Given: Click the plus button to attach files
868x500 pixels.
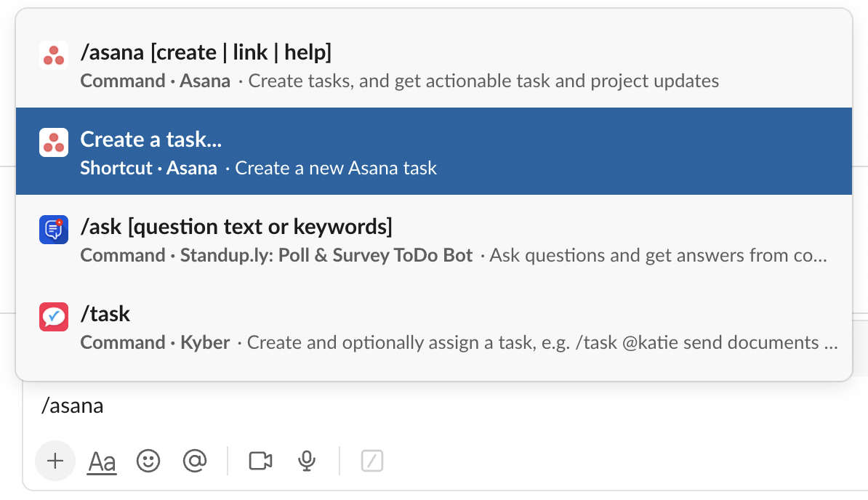Looking at the screenshot, I should [55, 461].
